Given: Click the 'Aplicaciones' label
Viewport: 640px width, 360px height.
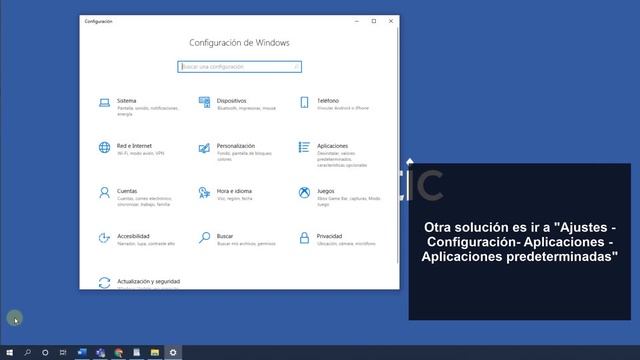Looking at the screenshot, I should tap(332, 146).
